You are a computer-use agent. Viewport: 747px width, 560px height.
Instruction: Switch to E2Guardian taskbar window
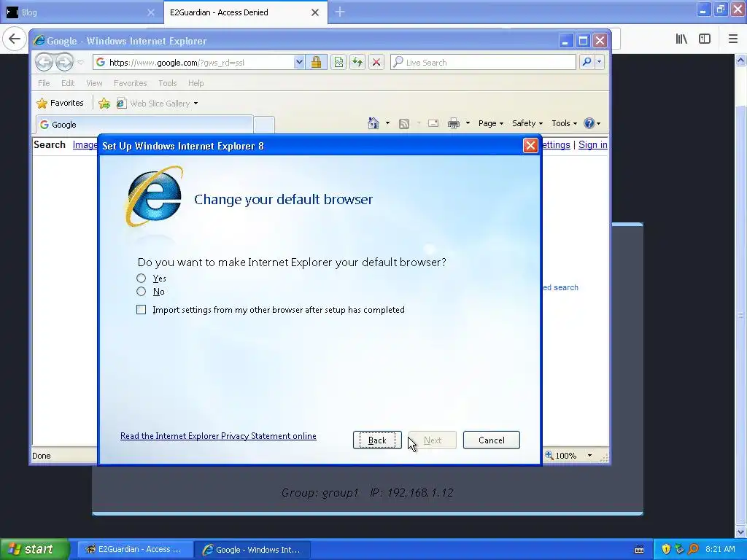click(x=135, y=549)
